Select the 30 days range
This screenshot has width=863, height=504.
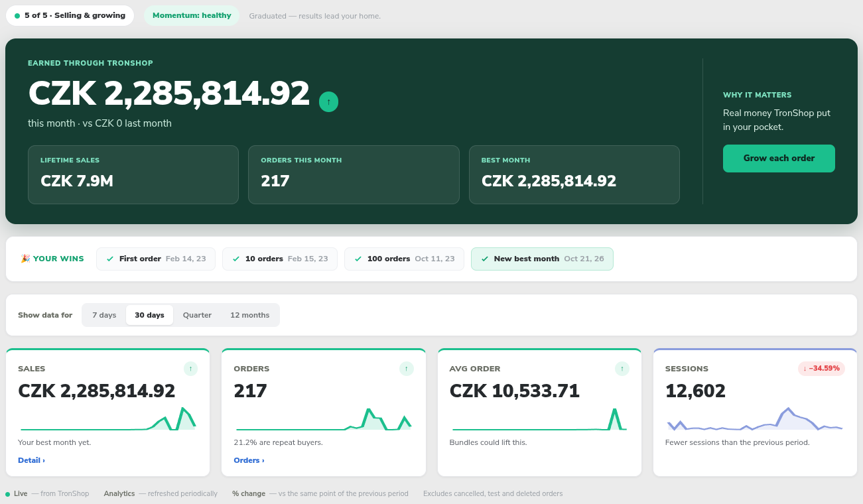(x=149, y=315)
